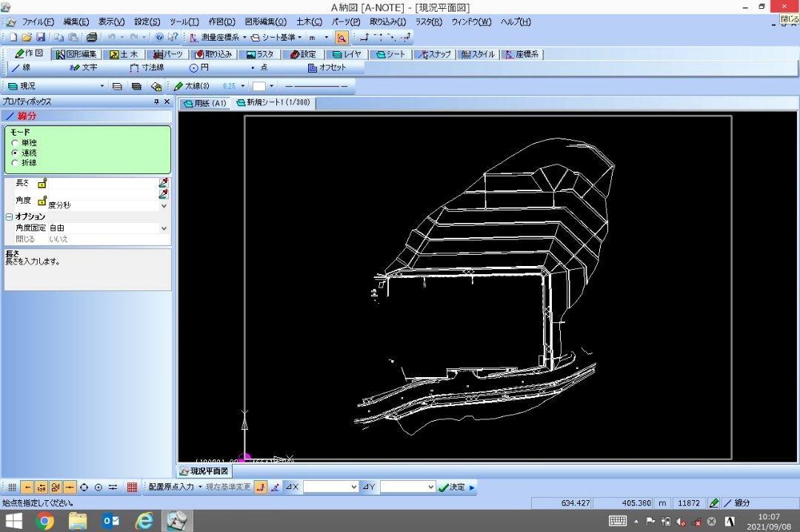
Task: Click the Open folder icon
Action: (27, 37)
